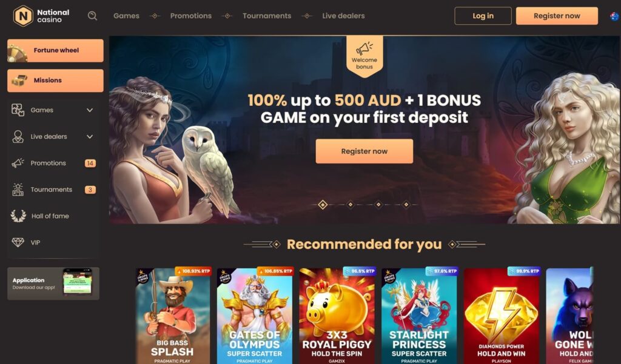Expand the Games sidebar chevron

tap(90, 110)
